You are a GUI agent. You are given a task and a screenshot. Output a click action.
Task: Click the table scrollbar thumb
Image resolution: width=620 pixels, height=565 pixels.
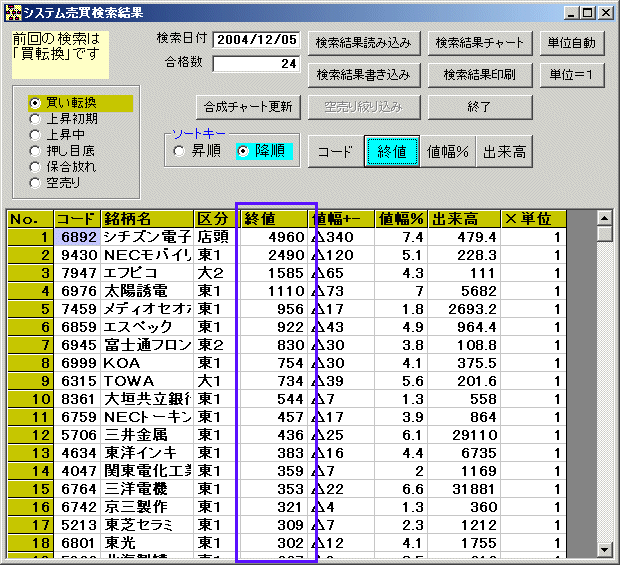coord(604,234)
